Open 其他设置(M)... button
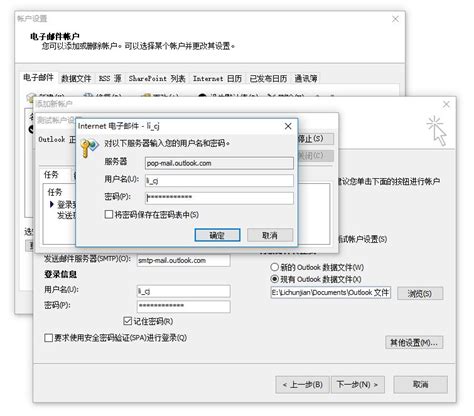The image size is (474, 416). click(x=414, y=342)
